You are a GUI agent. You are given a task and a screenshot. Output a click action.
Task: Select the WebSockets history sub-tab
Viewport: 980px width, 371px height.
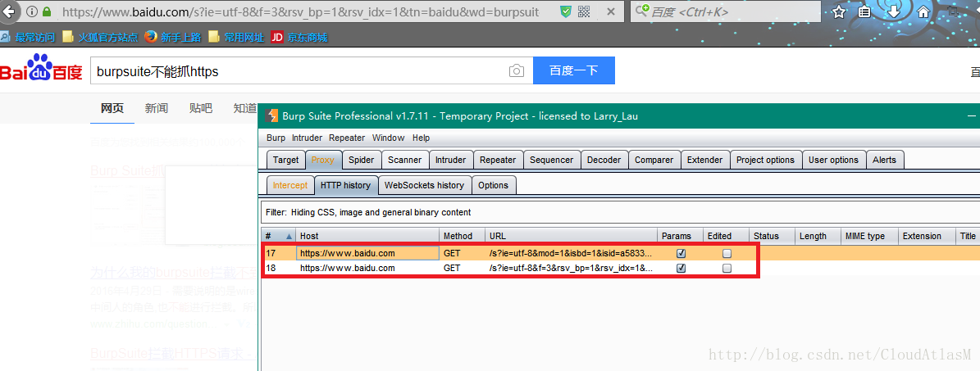point(424,185)
